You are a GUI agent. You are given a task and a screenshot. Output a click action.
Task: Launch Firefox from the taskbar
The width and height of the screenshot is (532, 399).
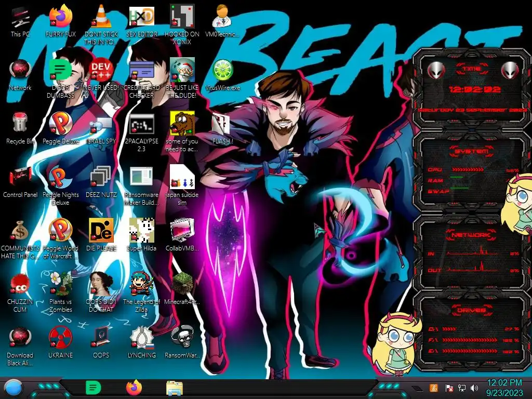[134, 388]
